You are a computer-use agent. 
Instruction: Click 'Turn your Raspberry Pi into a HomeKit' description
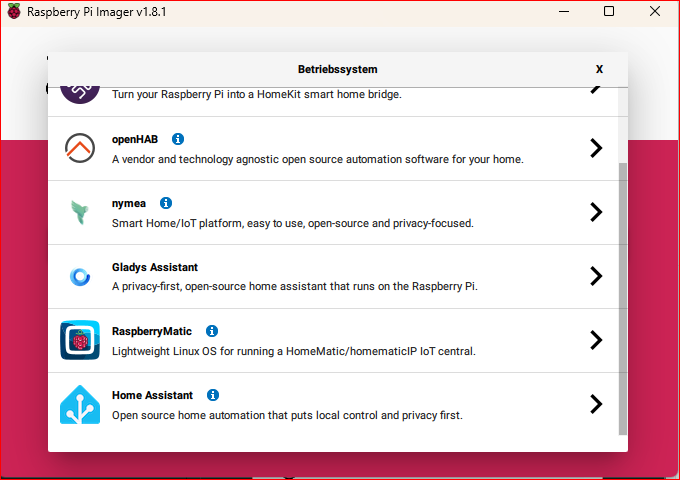257,94
